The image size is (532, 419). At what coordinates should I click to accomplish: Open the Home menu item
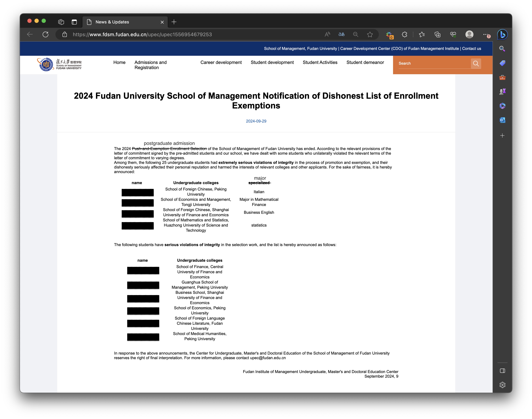[x=119, y=62]
